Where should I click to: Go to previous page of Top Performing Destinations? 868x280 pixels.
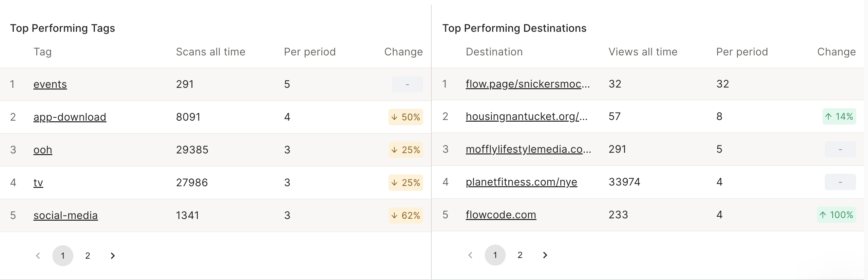pos(470,255)
